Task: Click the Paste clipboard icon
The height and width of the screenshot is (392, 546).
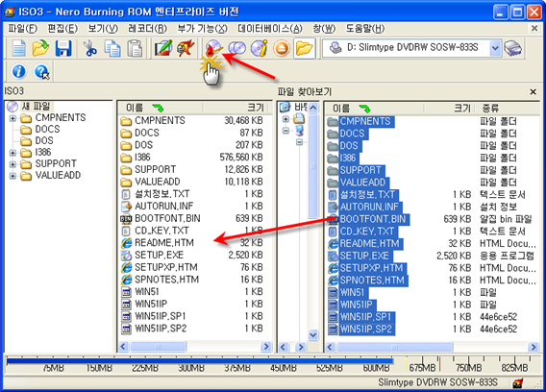Action: (x=135, y=48)
